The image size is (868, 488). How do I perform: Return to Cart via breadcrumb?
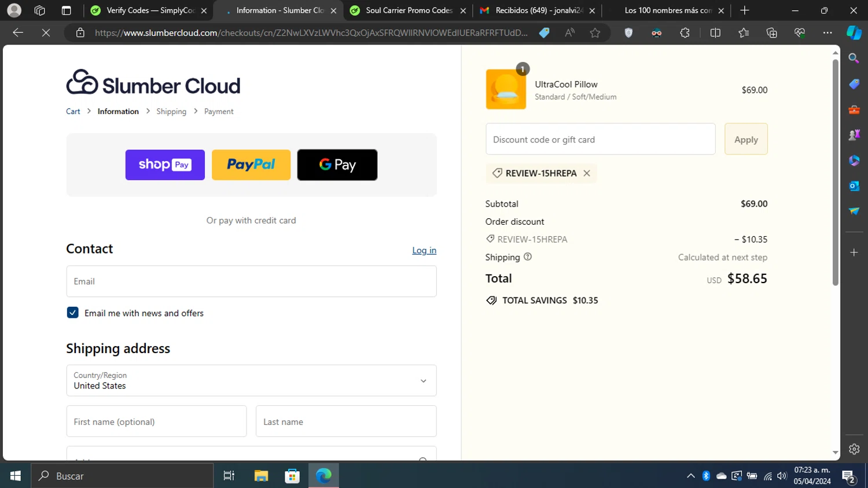(73, 111)
